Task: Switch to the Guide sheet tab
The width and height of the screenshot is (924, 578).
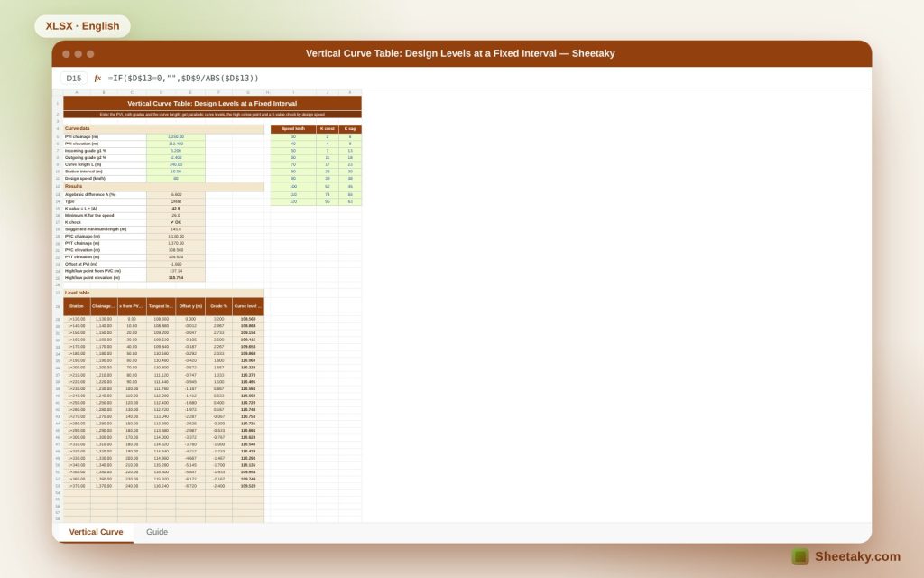Action: (x=157, y=532)
